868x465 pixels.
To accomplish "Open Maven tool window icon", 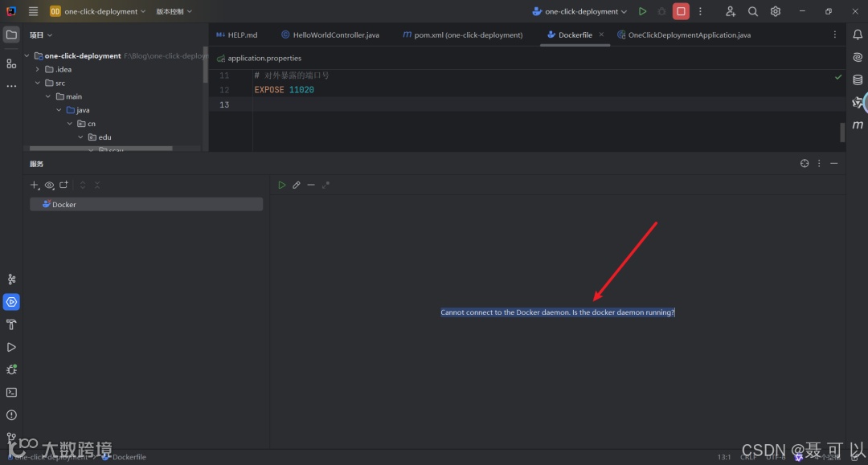I will click(x=858, y=125).
